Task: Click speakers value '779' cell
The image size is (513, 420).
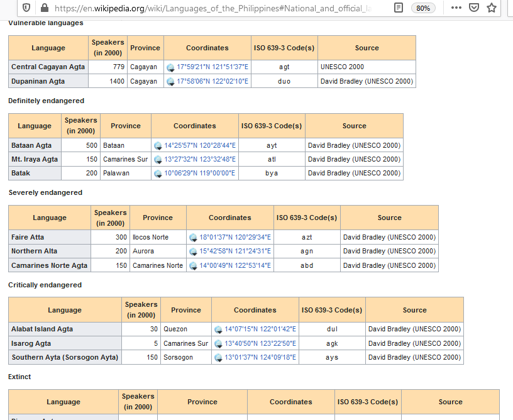Action: point(108,67)
